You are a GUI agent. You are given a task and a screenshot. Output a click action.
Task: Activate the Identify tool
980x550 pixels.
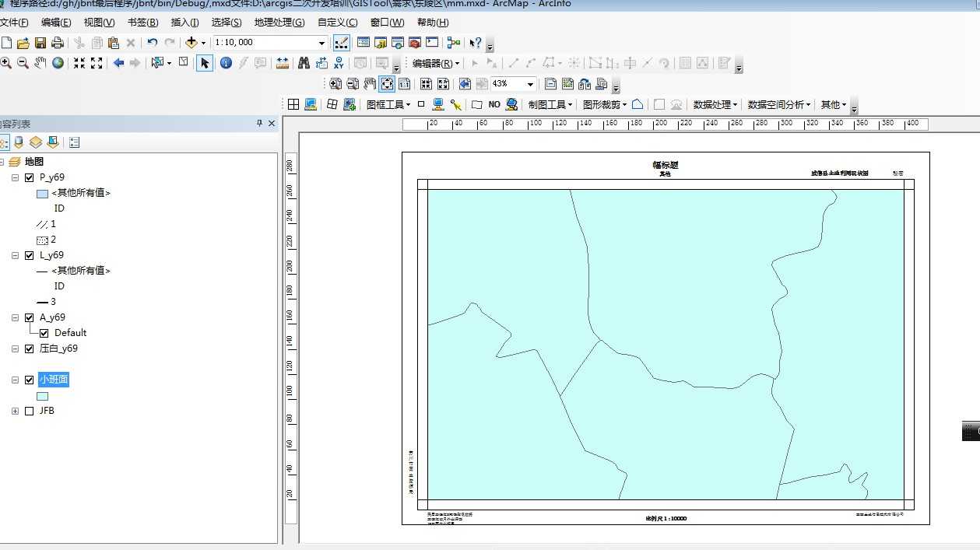[226, 63]
